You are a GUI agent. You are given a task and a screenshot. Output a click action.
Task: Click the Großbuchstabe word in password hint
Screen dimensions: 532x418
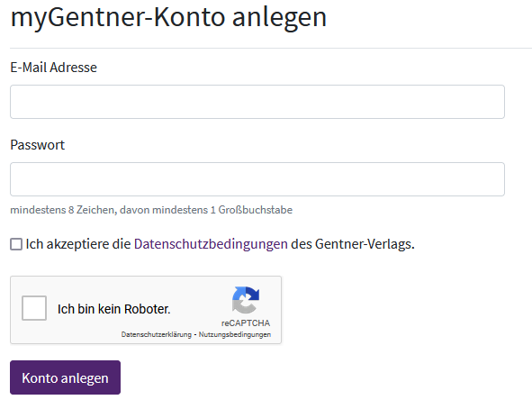point(255,210)
